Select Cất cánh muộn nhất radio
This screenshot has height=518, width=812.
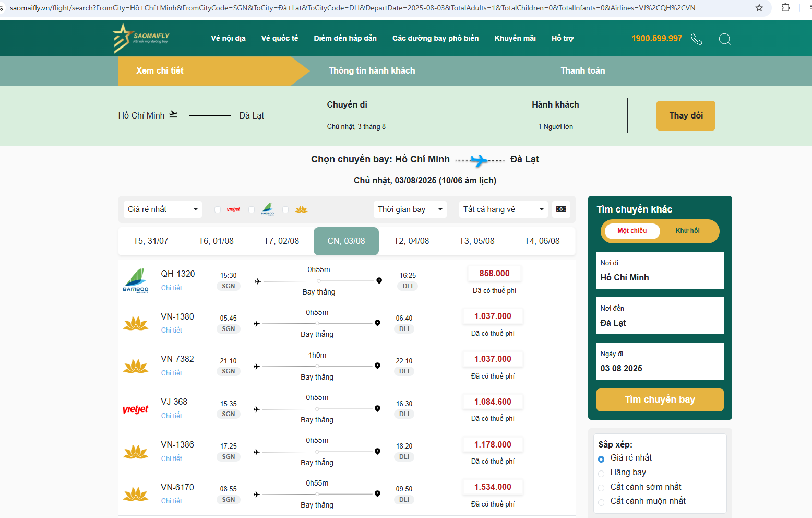coord(601,502)
